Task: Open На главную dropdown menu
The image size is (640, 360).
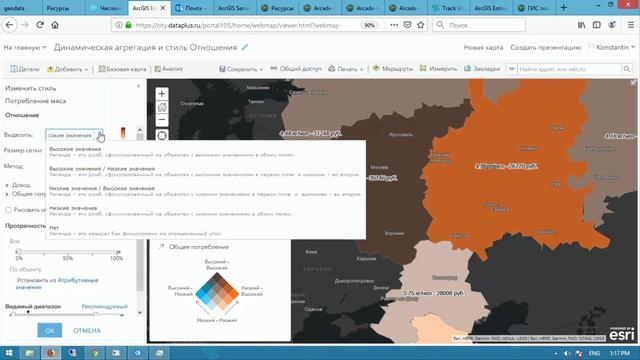Action: (x=24, y=47)
